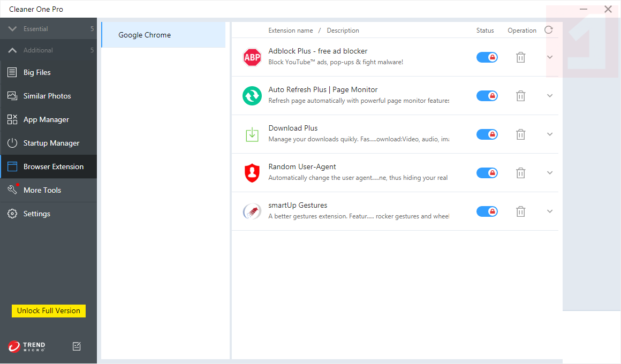This screenshot has height=364, width=621.
Task: Click the Browser Extension window icon
Action: tap(12, 166)
